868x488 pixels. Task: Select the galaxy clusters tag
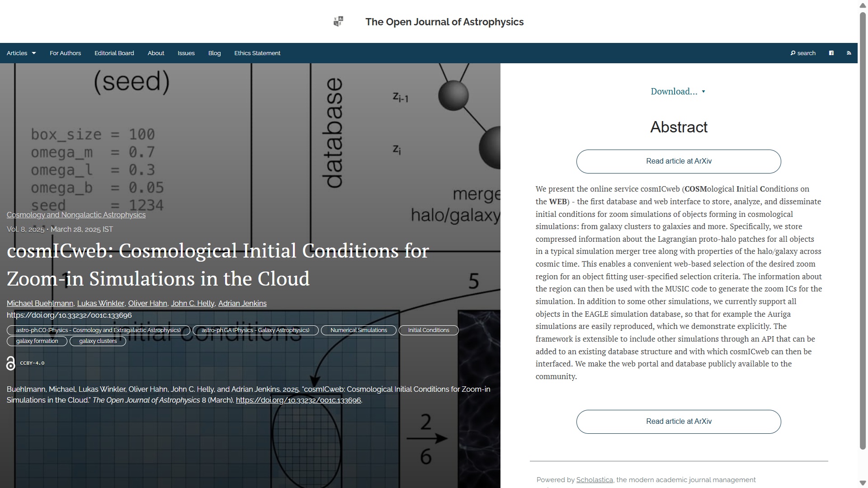coord(98,341)
